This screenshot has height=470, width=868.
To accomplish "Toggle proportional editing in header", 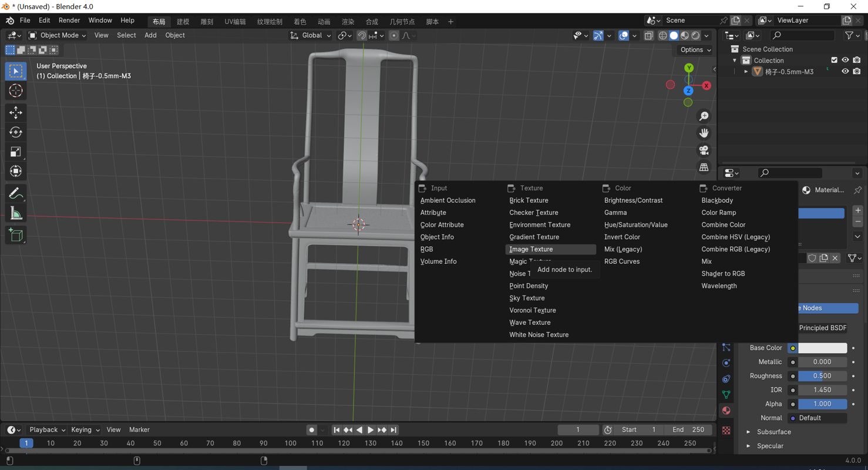I will tap(394, 35).
